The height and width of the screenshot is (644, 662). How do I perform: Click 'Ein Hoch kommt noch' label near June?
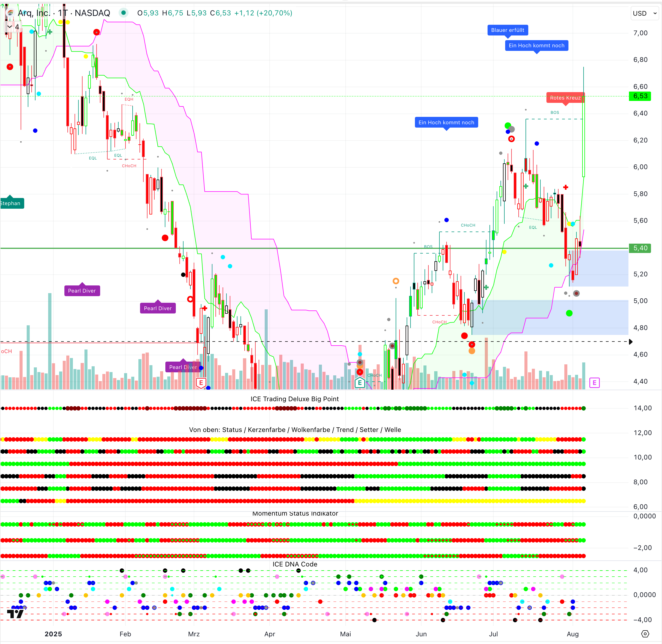tap(446, 122)
